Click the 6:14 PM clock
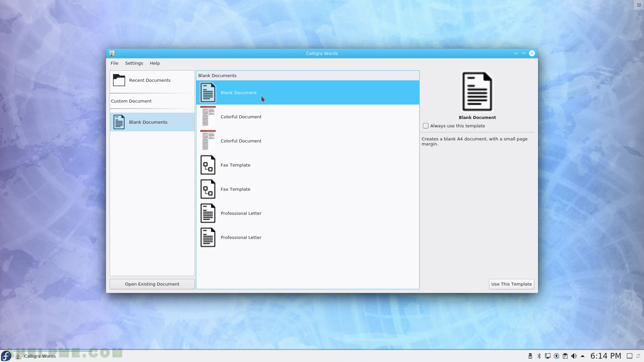This screenshot has width=644, height=362. pyautogui.click(x=606, y=356)
